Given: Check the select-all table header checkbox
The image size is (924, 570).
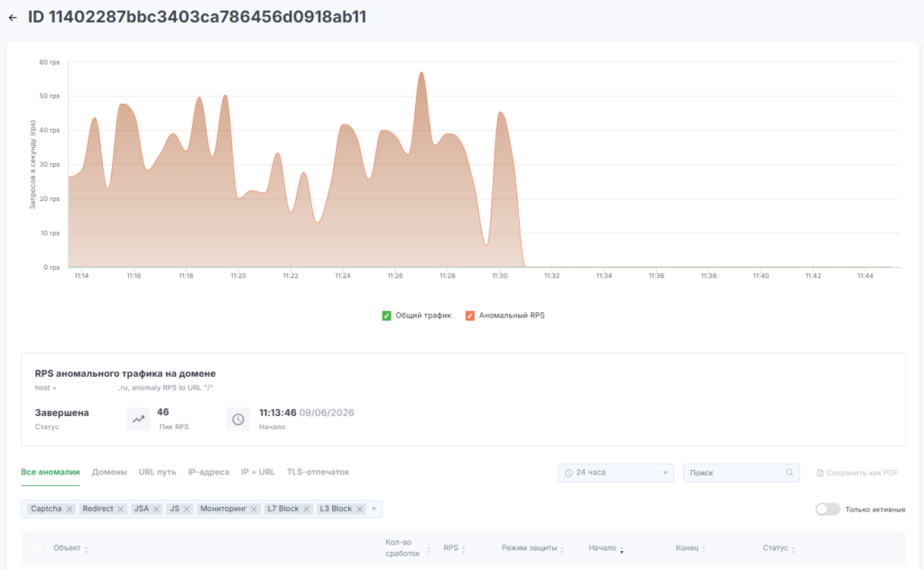Looking at the screenshot, I should (x=36, y=548).
